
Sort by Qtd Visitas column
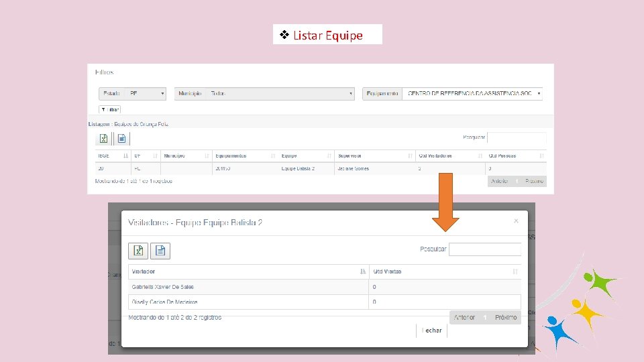point(445,271)
